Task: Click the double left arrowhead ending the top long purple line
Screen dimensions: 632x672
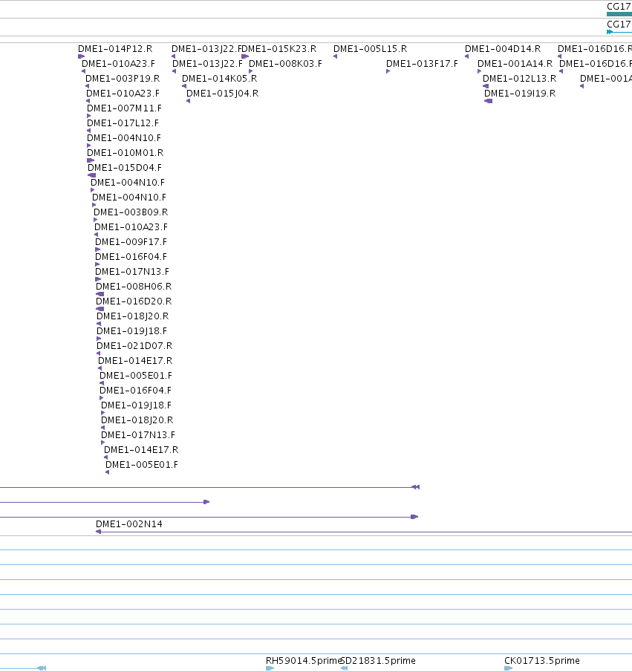Action: 415,487
